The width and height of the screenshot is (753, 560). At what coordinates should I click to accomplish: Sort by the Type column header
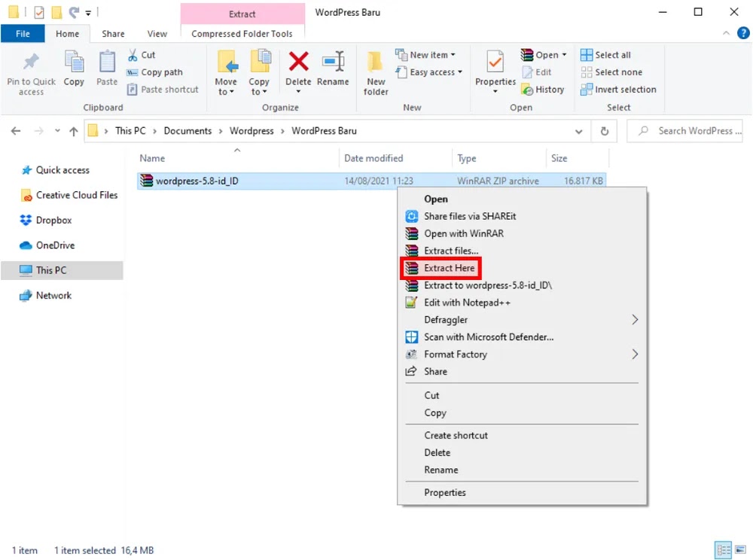click(x=467, y=158)
